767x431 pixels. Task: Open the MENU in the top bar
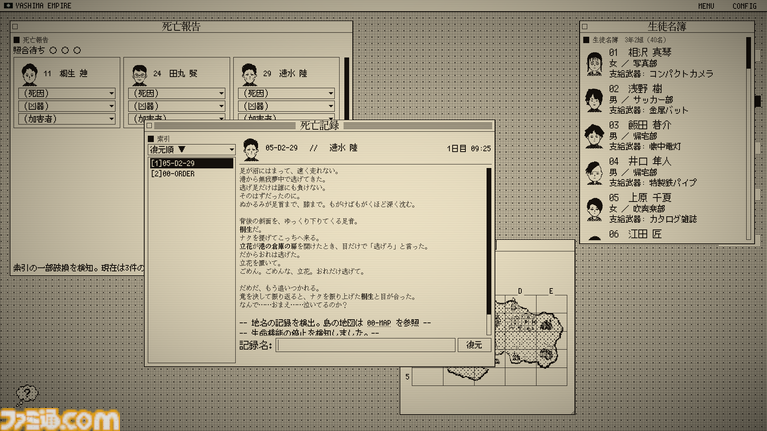pyautogui.click(x=705, y=6)
